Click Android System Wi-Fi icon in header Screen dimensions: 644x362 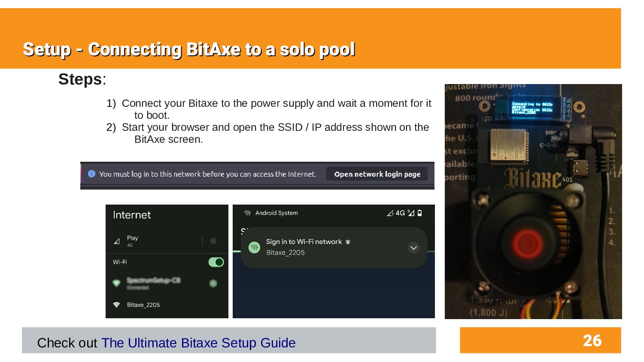tap(247, 213)
